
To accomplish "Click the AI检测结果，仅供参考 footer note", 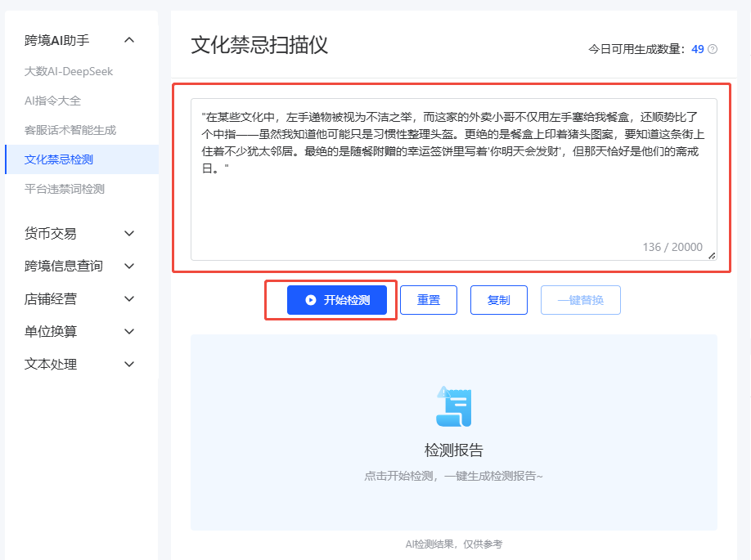I will [453, 544].
